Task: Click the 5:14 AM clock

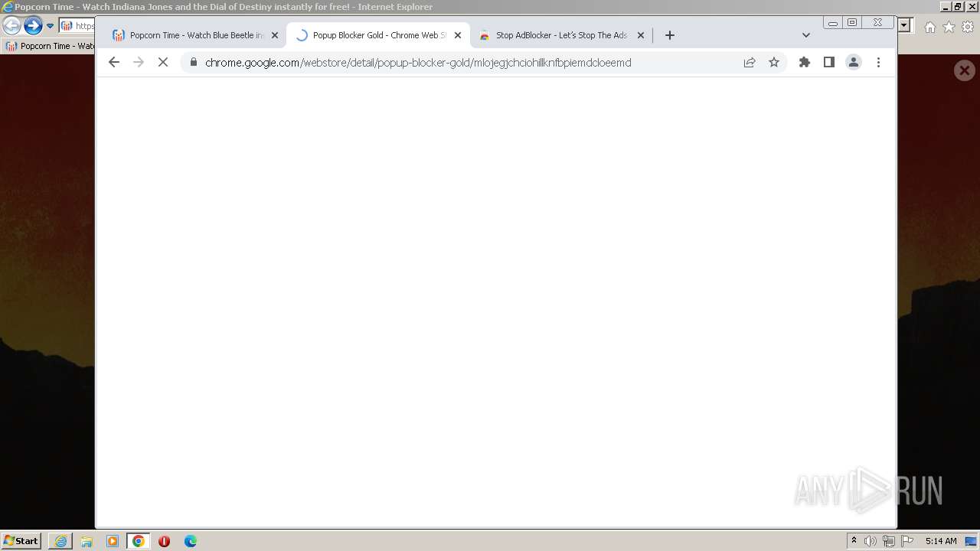Action: pyautogui.click(x=941, y=541)
